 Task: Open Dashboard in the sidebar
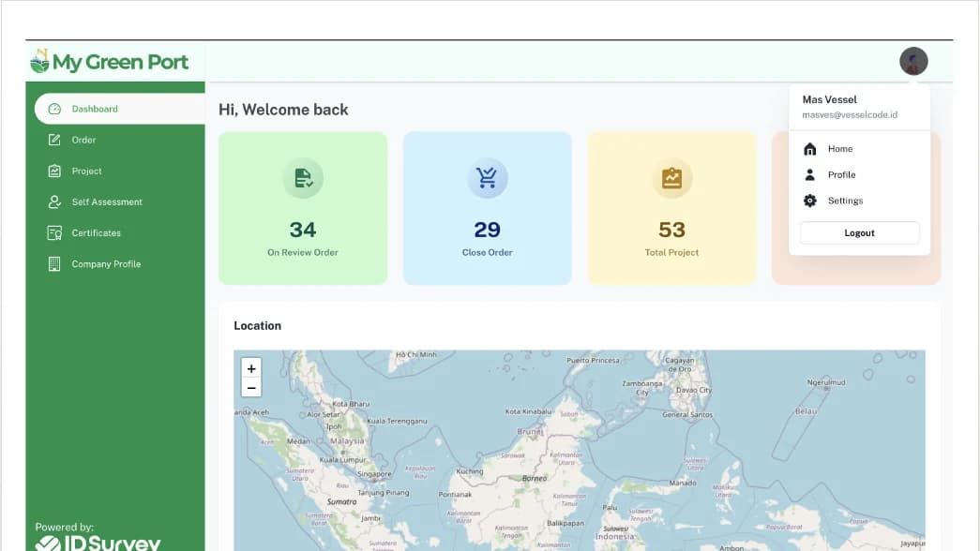tap(119, 109)
